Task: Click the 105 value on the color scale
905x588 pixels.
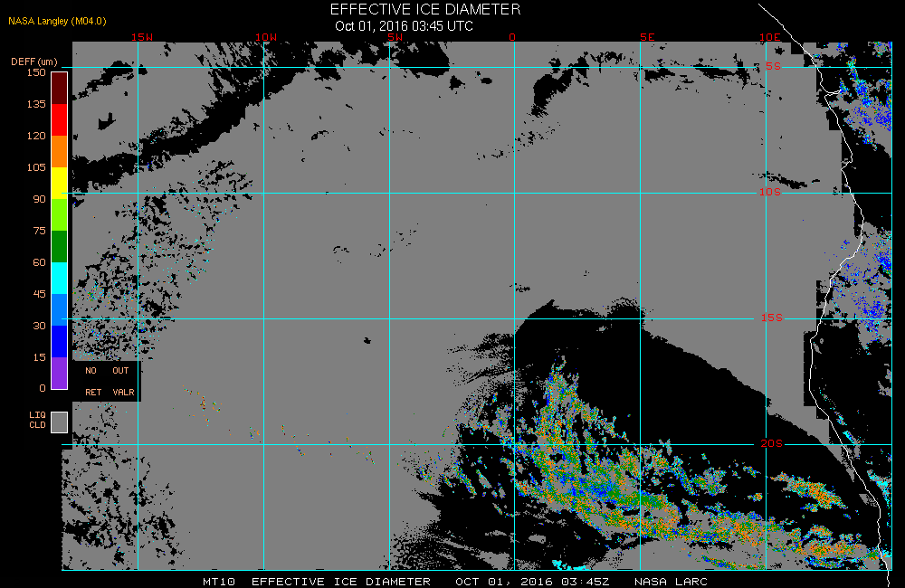Action: tap(36, 168)
